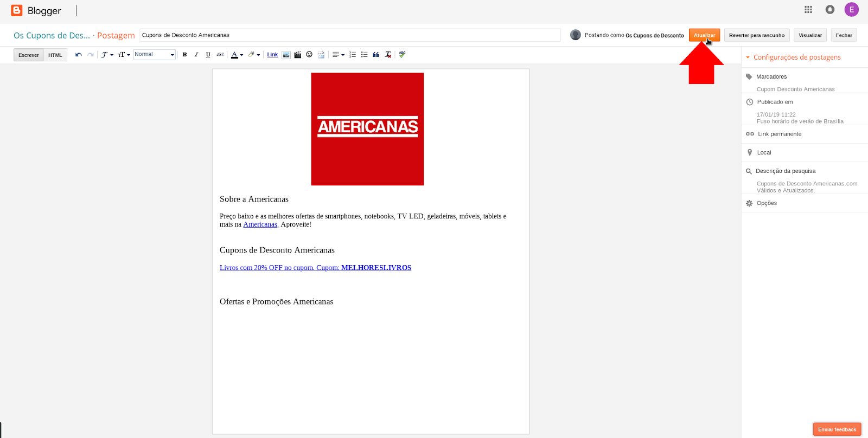
Task: Click the Postagem breadcrumb text
Action: pos(116,35)
